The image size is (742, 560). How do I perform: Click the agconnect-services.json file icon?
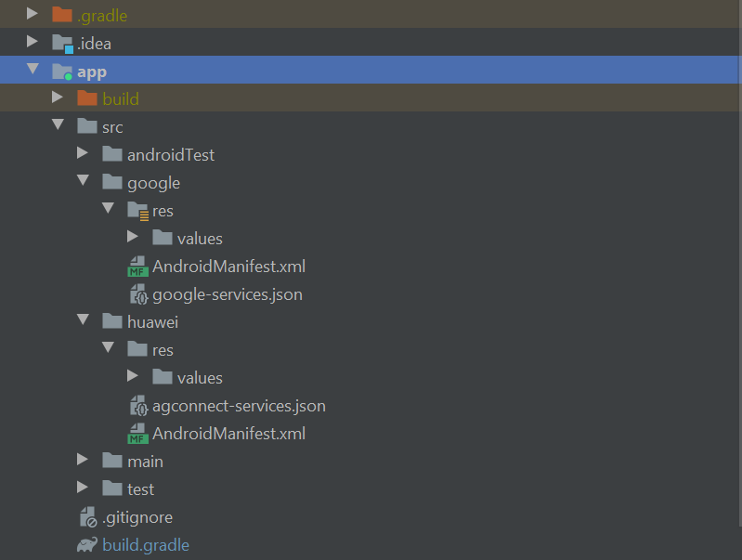139,406
